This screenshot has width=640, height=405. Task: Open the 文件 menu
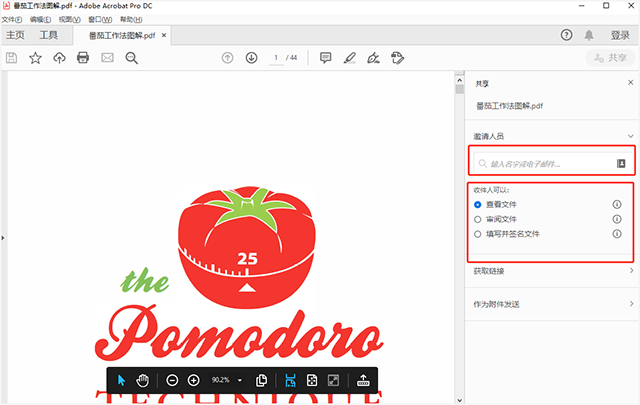click(12, 19)
